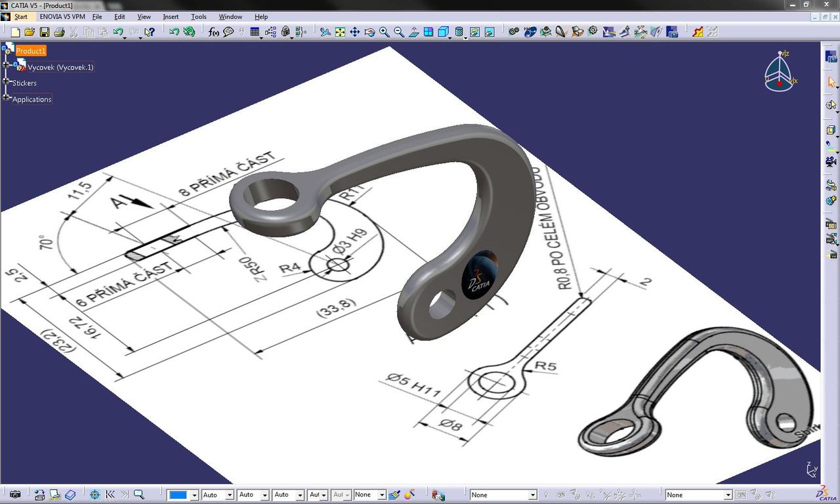Screen dimensions: 840x504
Task: Activate Fly Mode airplane icon
Action: pyautogui.click(x=325, y=31)
